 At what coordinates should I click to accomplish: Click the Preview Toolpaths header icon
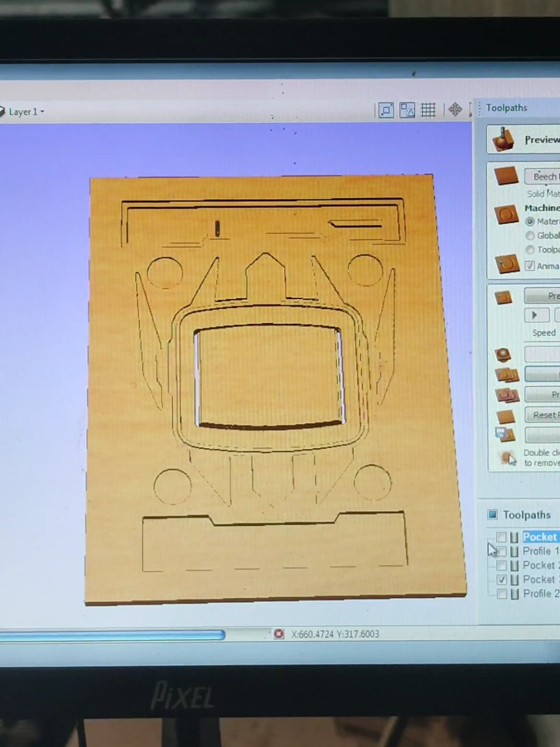pyautogui.click(x=503, y=139)
